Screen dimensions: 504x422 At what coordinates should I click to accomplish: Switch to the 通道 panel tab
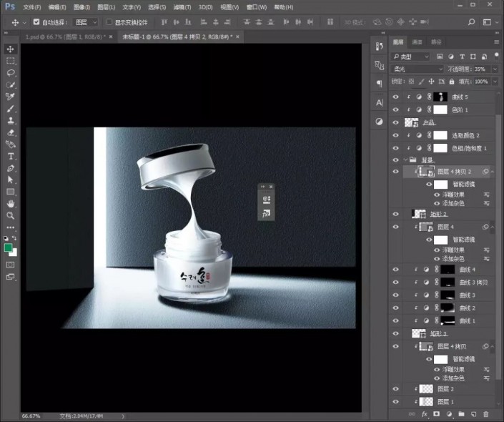(417, 41)
